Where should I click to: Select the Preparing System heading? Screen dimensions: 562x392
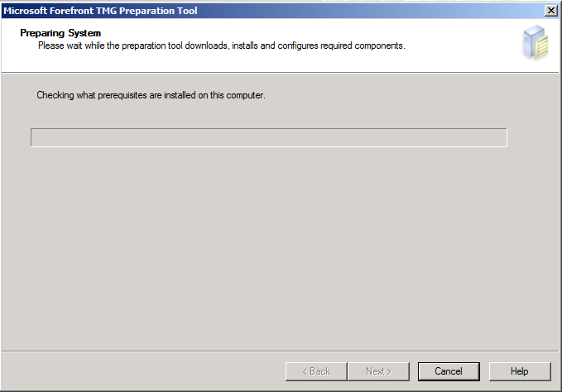tap(60, 33)
